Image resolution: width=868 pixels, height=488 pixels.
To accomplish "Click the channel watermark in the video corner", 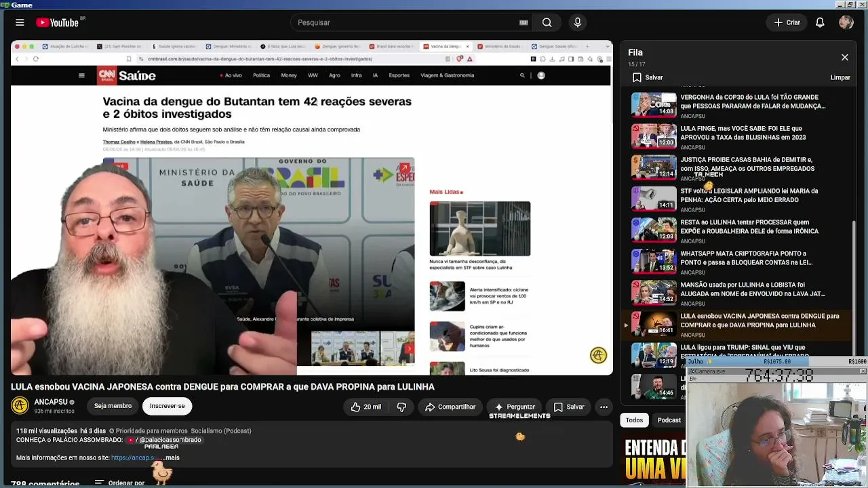I will click(x=598, y=355).
